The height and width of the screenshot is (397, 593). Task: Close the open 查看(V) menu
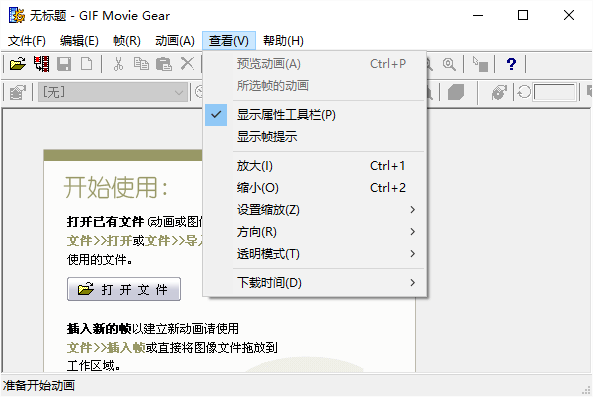tap(229, 40)
